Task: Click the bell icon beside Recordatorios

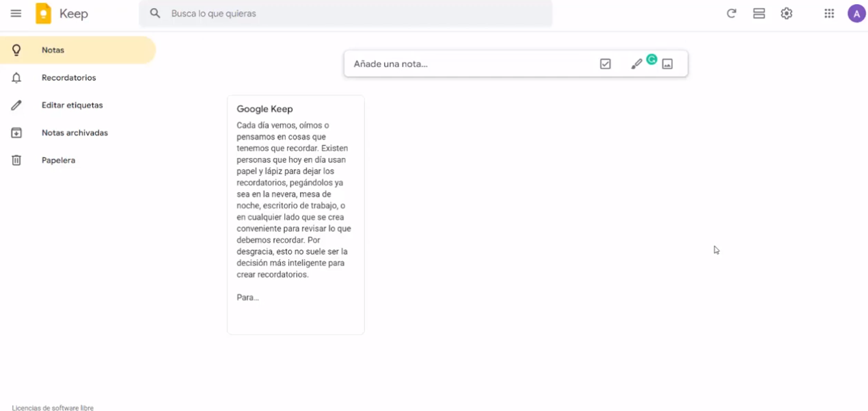Action: pos(16,78)
